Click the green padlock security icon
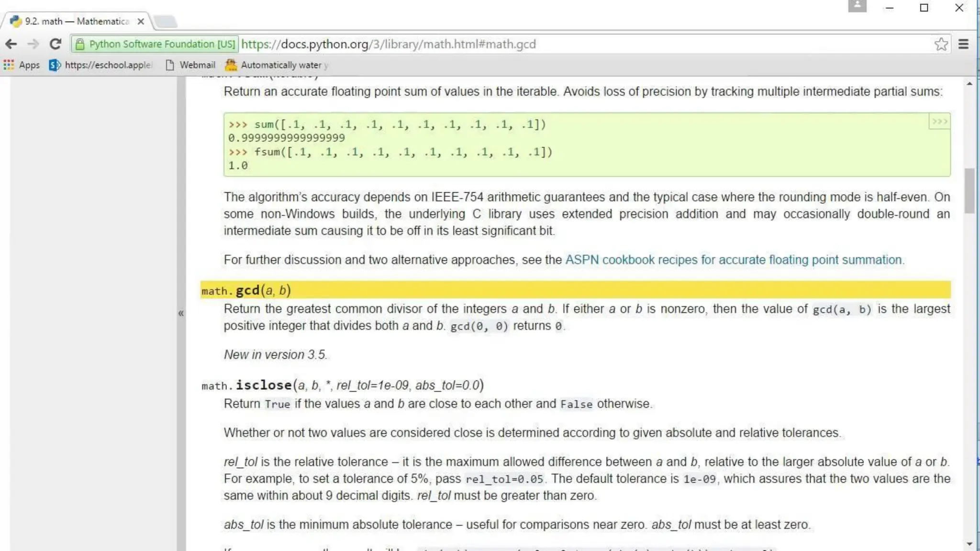 coord(80,44)
